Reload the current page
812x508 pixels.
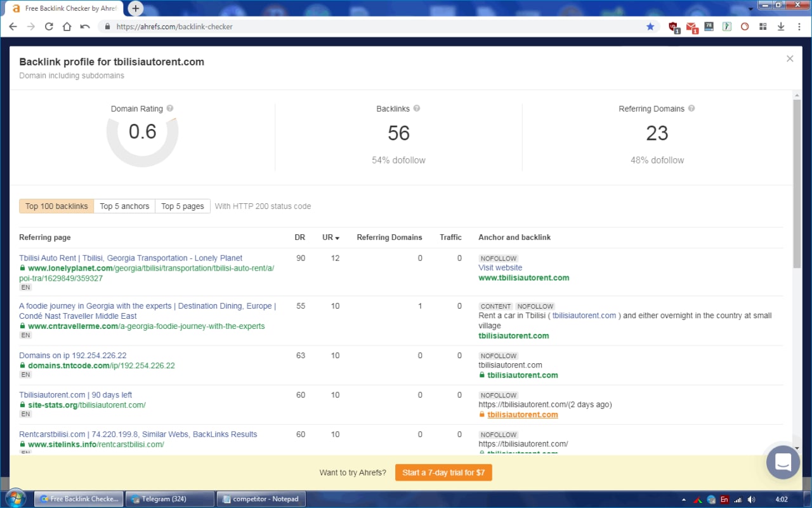(x=49, y=27)
